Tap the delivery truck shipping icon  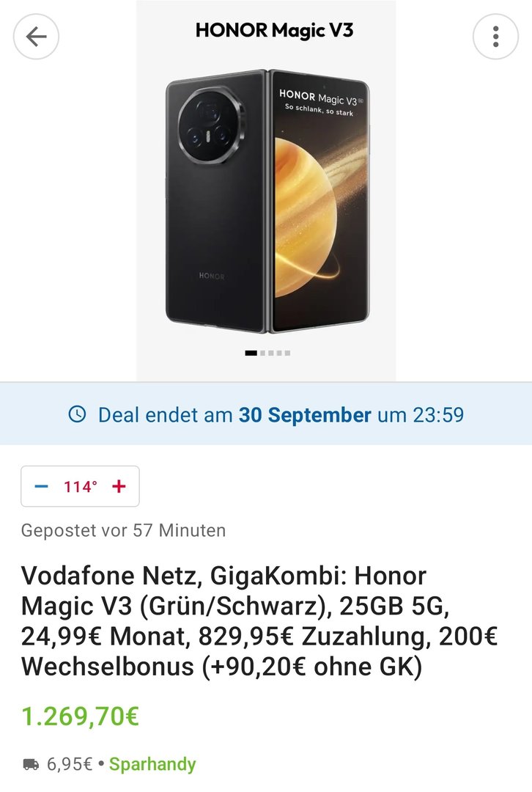click(x=31, y=765)
